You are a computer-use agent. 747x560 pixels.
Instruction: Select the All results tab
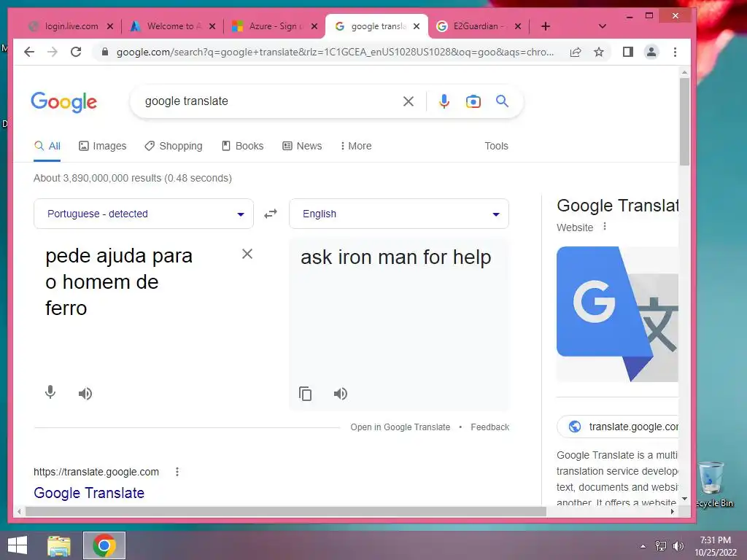[47, 146]
